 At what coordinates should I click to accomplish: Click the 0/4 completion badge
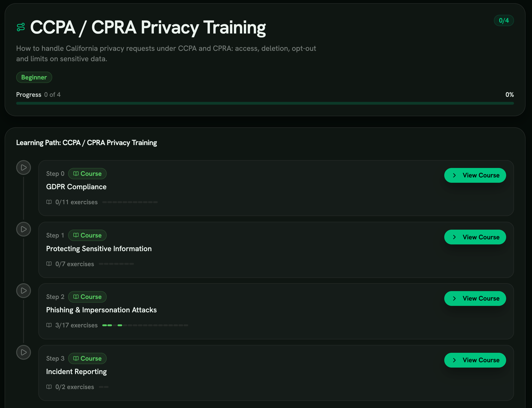click(504, 21)
